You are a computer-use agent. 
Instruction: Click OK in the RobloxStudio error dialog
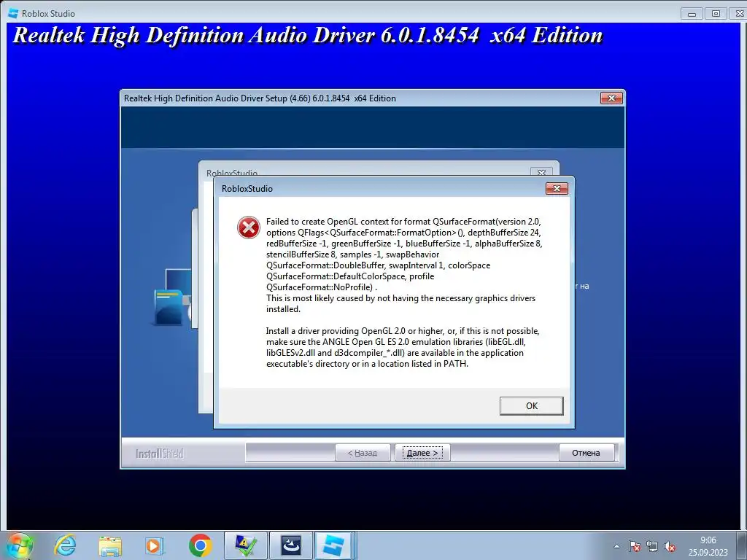(x=531, y=405)
